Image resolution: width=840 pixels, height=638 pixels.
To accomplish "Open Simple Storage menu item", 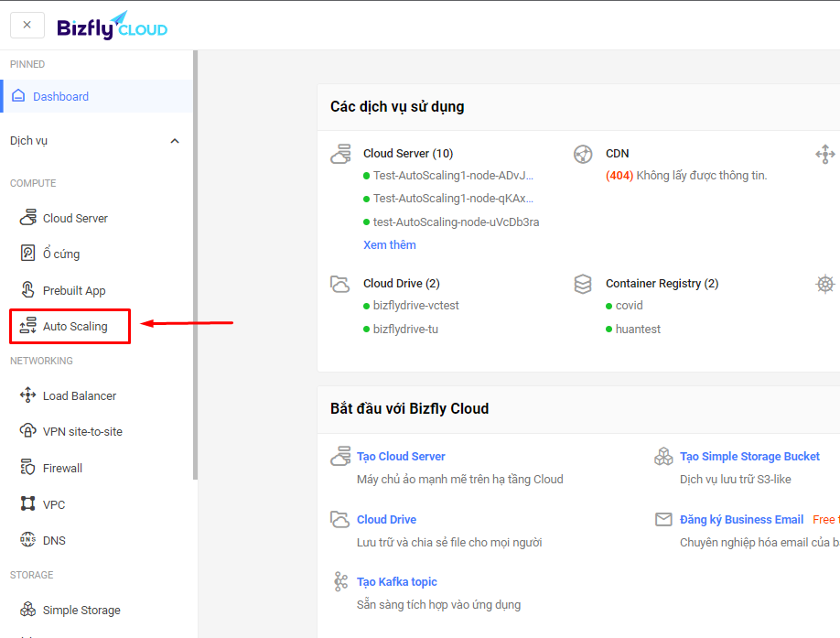I will tap(81, 611).
